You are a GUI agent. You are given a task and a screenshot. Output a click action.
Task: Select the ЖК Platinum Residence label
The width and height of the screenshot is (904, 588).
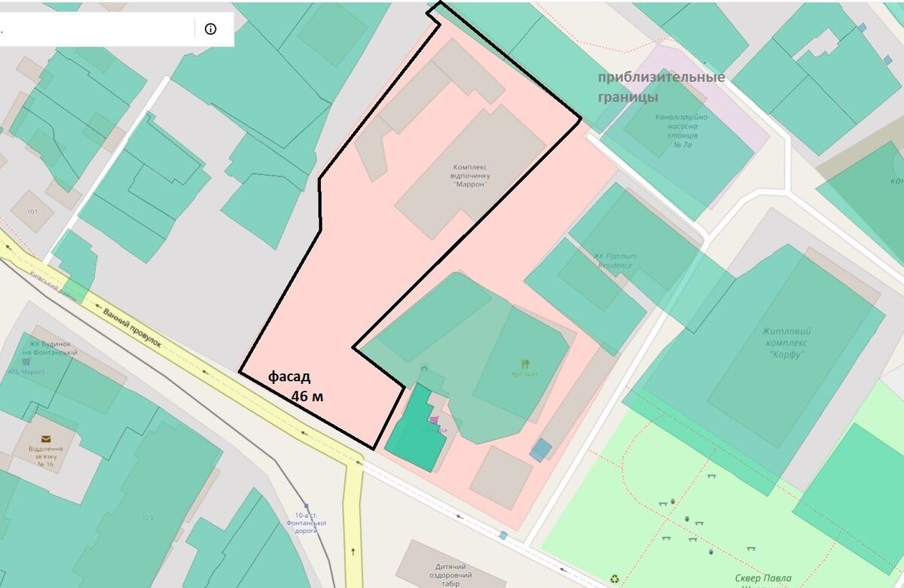point(614,260)
